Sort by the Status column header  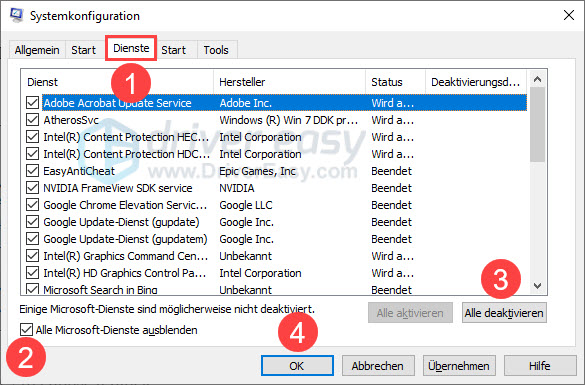[395, 82]
